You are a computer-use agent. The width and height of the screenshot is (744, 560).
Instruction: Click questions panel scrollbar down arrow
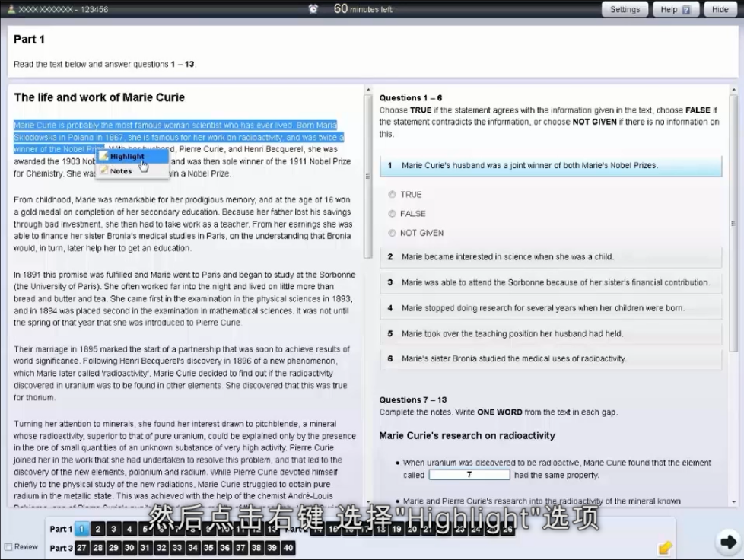point(734,501)
